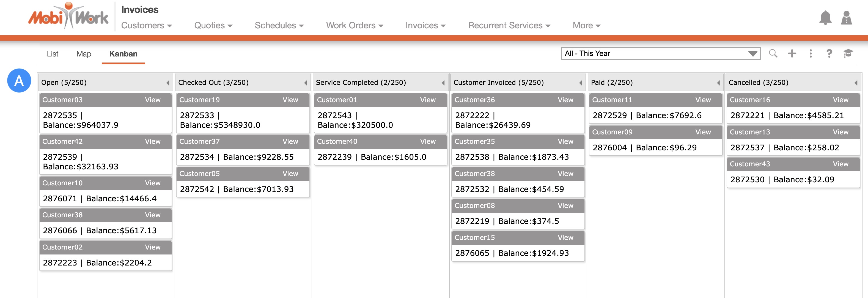Switch to the Map tab
Image resolution: width=868 pixels, height=298 pixels.
pyautogui.click(x=84, y=54)
